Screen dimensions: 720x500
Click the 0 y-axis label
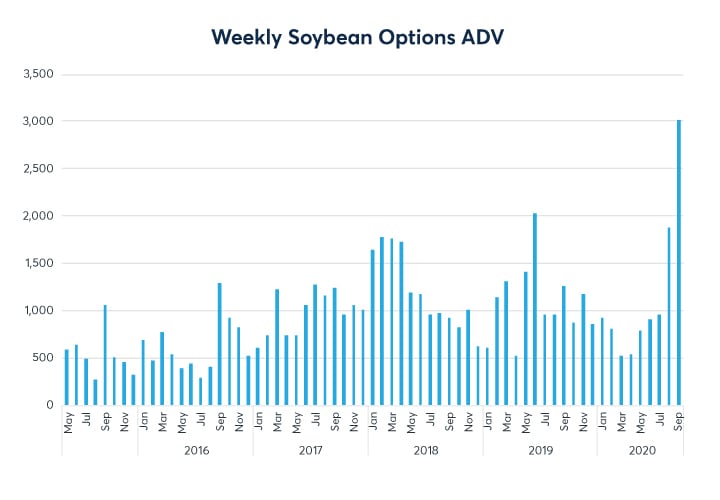50,405
